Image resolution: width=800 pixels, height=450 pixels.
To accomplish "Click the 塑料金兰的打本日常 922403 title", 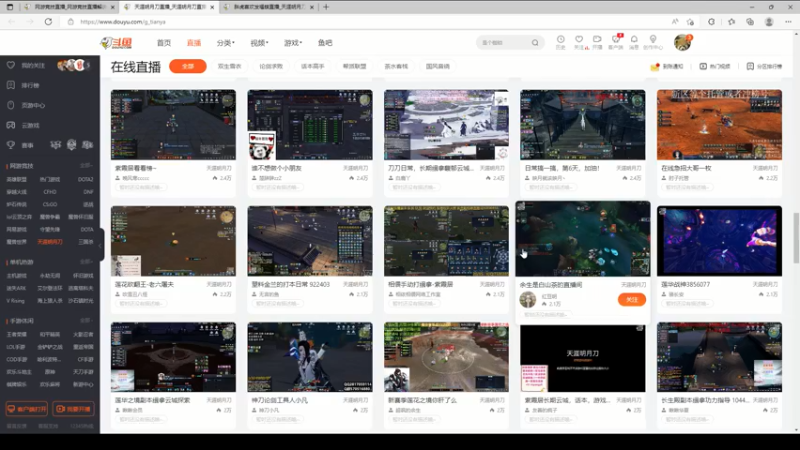I will pos(290,284).
